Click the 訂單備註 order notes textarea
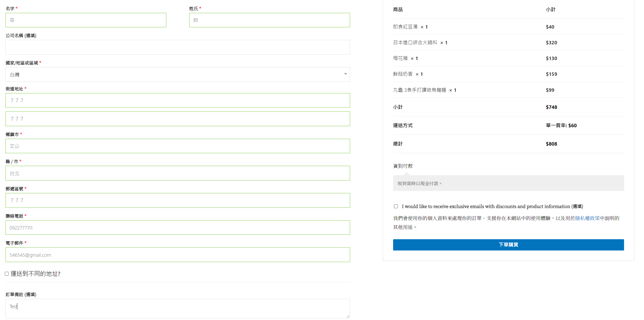Image resolution: width=644 pixels, height=320 pixels. tap(178, 308)
